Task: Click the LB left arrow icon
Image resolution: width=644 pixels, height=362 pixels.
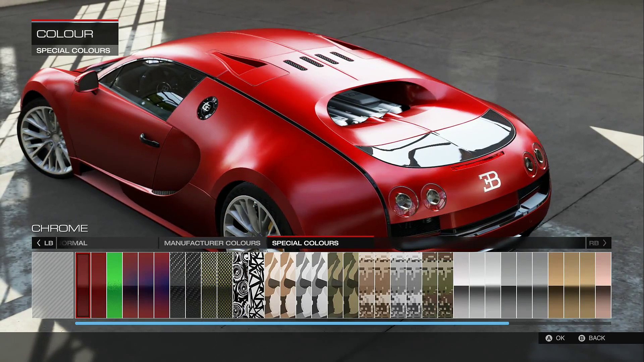Action: point(39,243)
